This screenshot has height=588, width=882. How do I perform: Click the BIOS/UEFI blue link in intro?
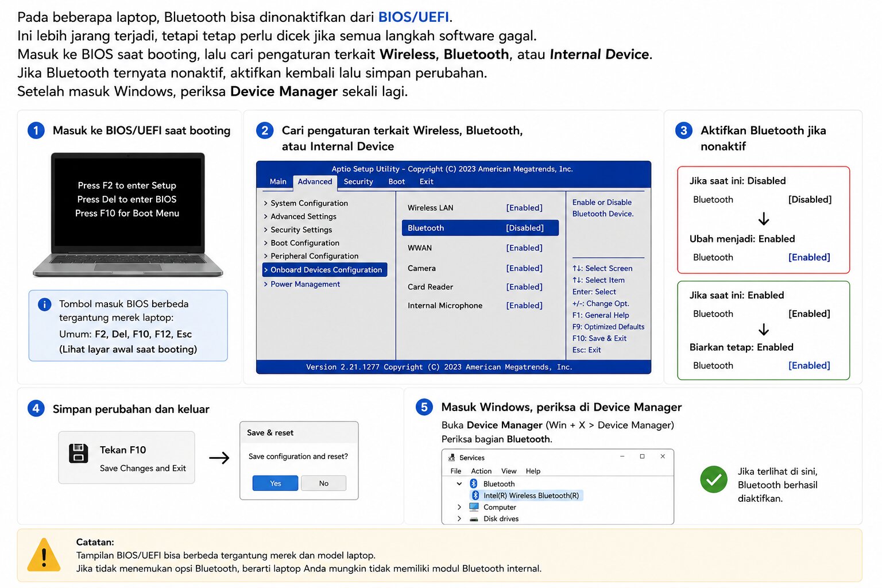[x=413, y=17]
